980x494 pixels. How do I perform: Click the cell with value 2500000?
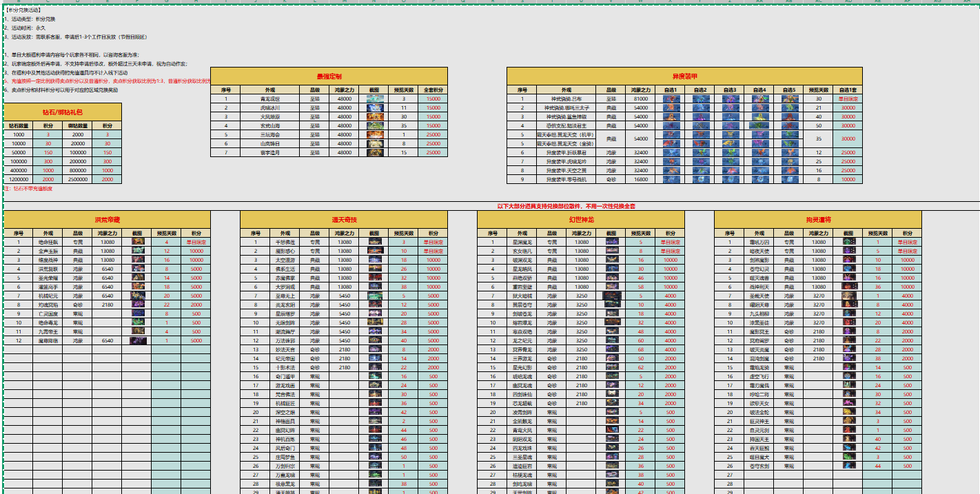tap(78, 179)
